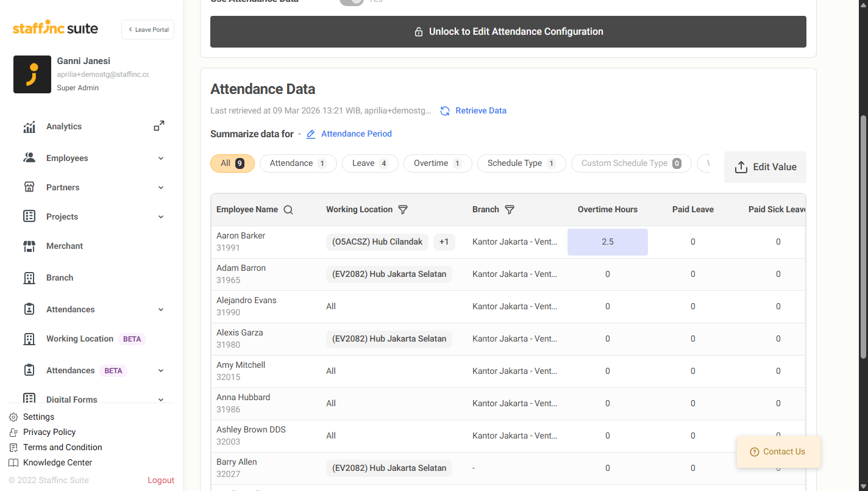
Task: Open the Working Location filter icon
Action: click(x=403, y=210)
